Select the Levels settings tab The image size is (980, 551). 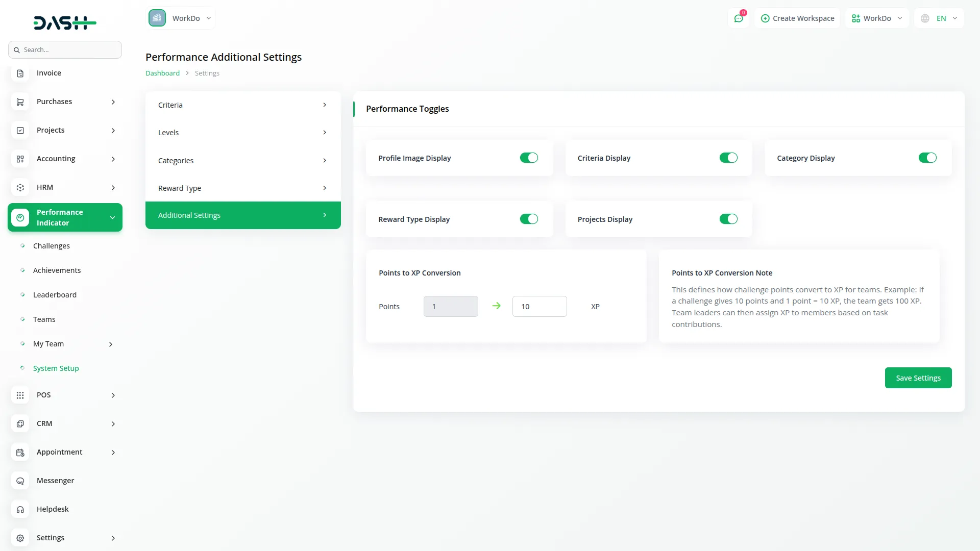pyautogui.click(x=243, y=133)
